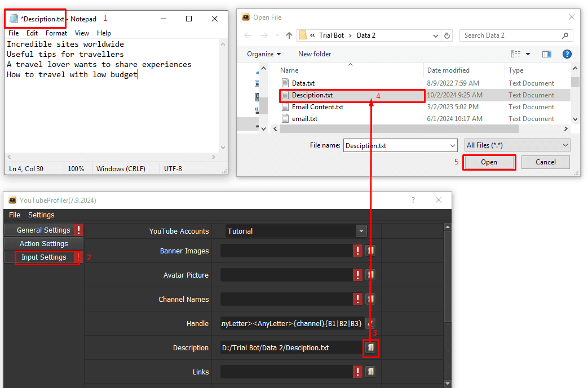This screenshot has height=388, width=588.
Task: Open the File name combo box dropdown
Action: [x=453, y=146]
